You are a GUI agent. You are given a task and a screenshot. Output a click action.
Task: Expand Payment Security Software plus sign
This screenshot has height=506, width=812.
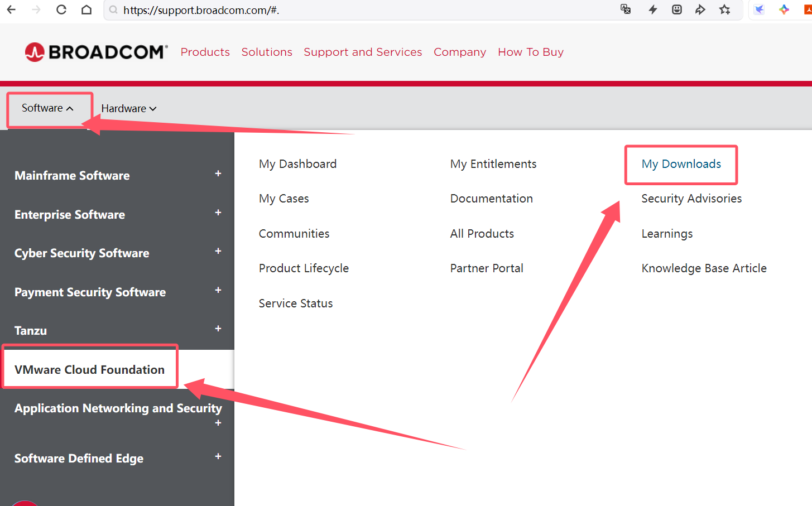click(218, 290)
